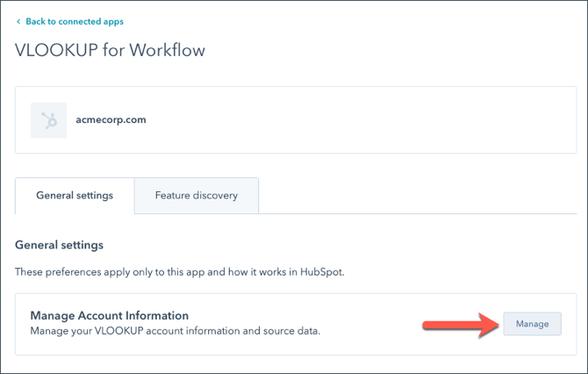588x374 pixels.
Task: Open the Feature discovery tab
Action: click(197, 196)
